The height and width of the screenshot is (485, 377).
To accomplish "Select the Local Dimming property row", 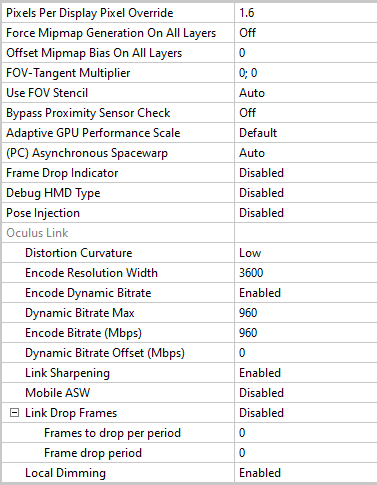I will pyautogui.click(x=189, y=473).
